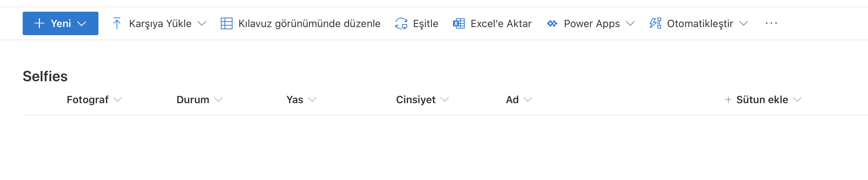Open the Otomatikleştir dropdown arrow
This screenshot has width=868, height=180.
(x=744, y=24)
